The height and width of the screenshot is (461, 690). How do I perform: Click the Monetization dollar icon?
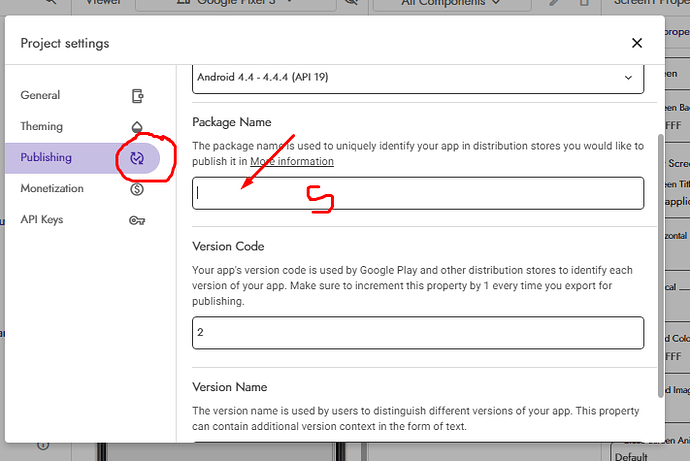(137, 189)
